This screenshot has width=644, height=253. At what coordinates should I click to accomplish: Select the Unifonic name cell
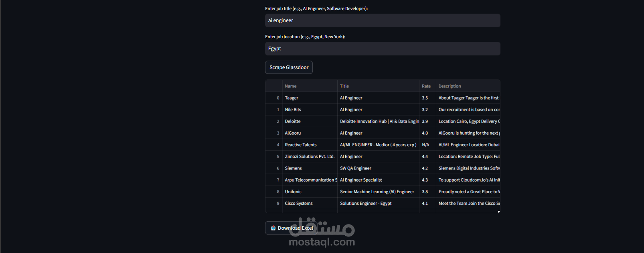coord(310,192)
